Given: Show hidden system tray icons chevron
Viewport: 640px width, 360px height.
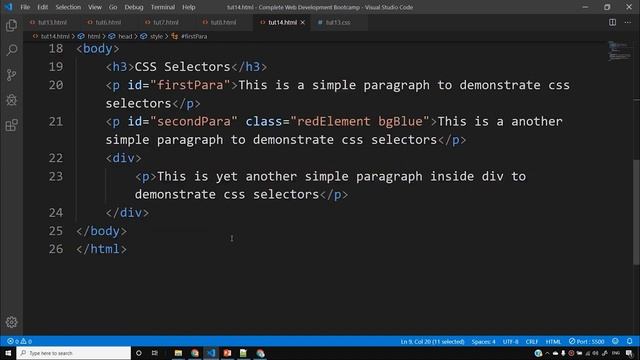Looking at the screenshot, I should coord(547,353).
